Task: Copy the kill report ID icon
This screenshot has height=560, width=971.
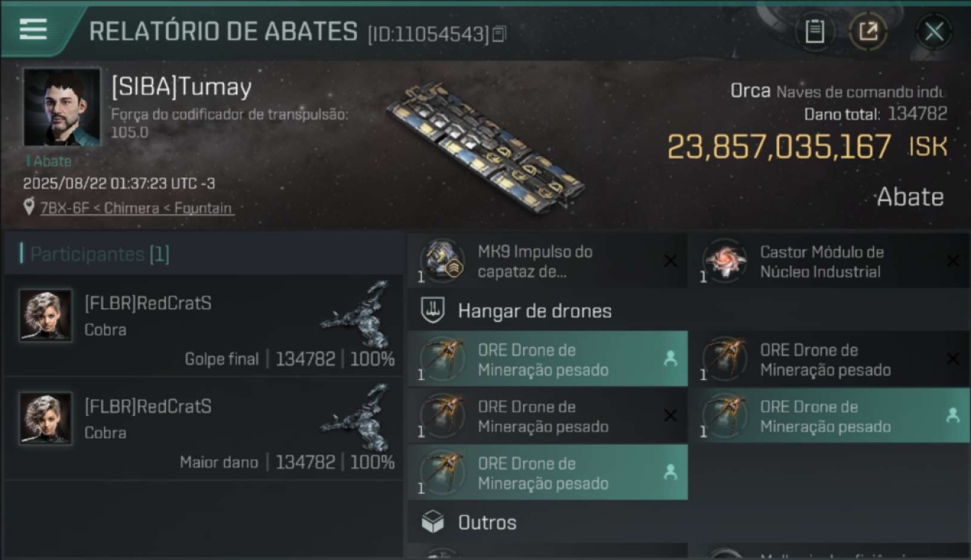Action: point(499,34)
